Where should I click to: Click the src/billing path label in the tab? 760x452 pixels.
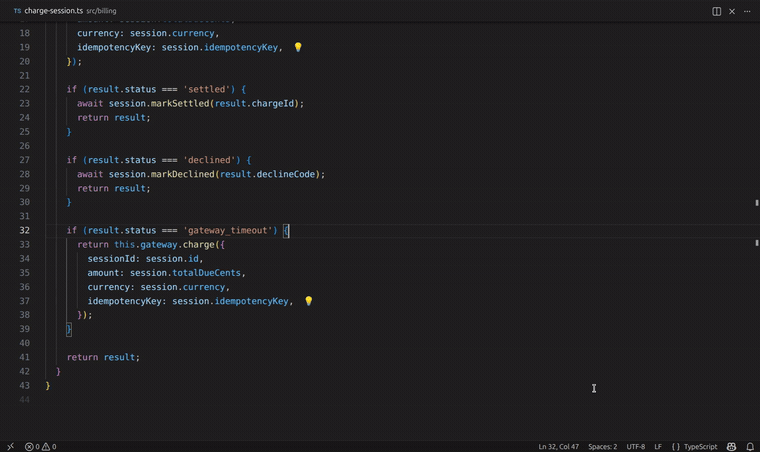(101, 11)
